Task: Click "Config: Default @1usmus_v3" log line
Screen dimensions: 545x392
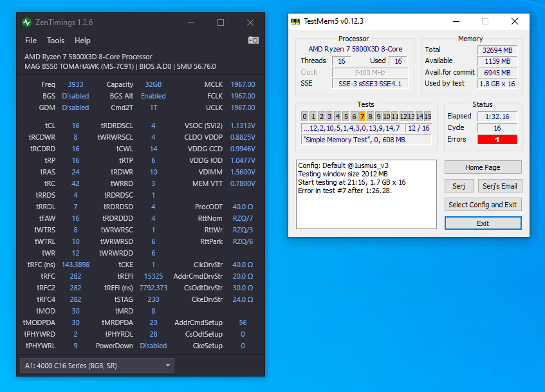Action: 343,165
